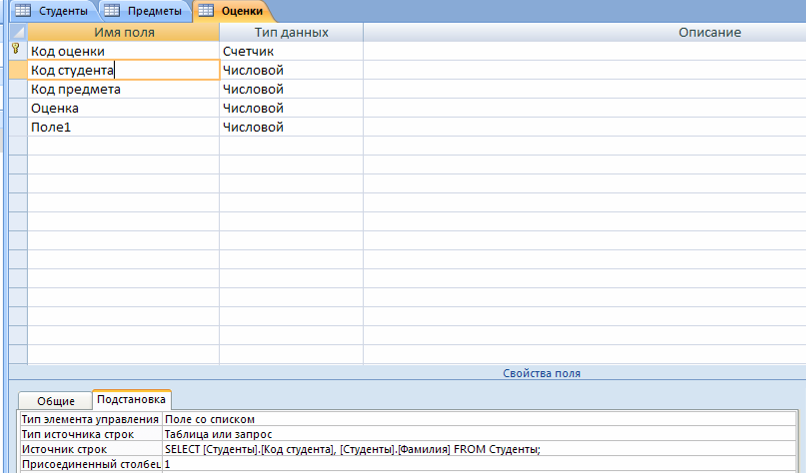
Task: Open the Общие field properties tab
Action: point(56,401)
